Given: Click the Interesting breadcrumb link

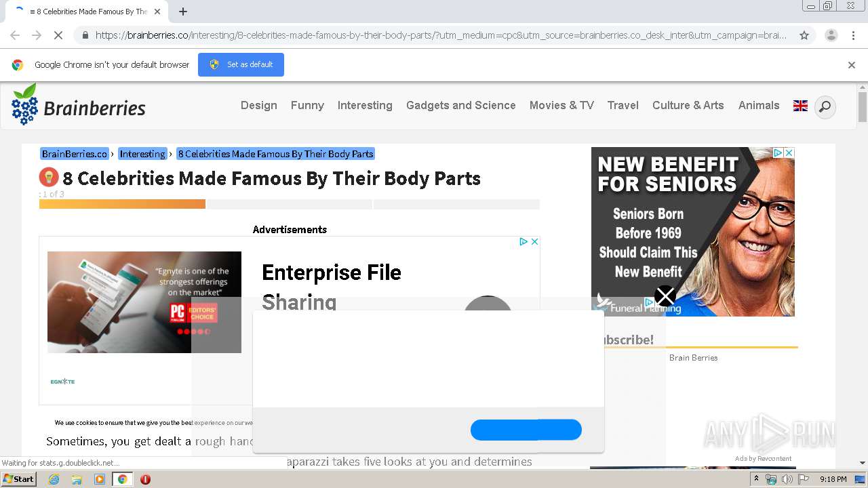Looking at the screenshot, I should (x=142, y=154).
